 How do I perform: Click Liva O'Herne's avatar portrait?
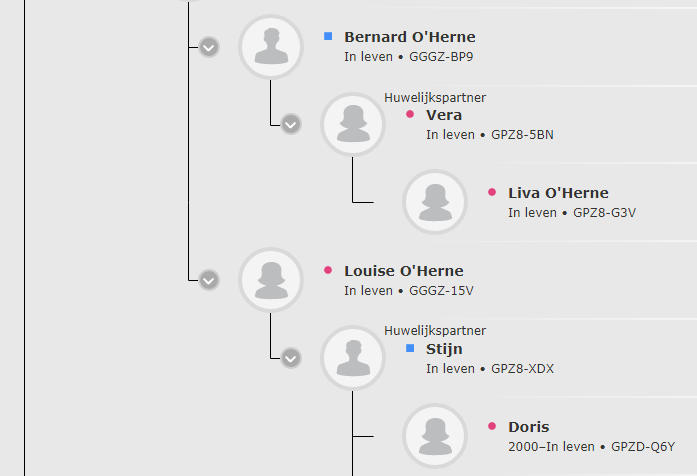coord(435,202)
